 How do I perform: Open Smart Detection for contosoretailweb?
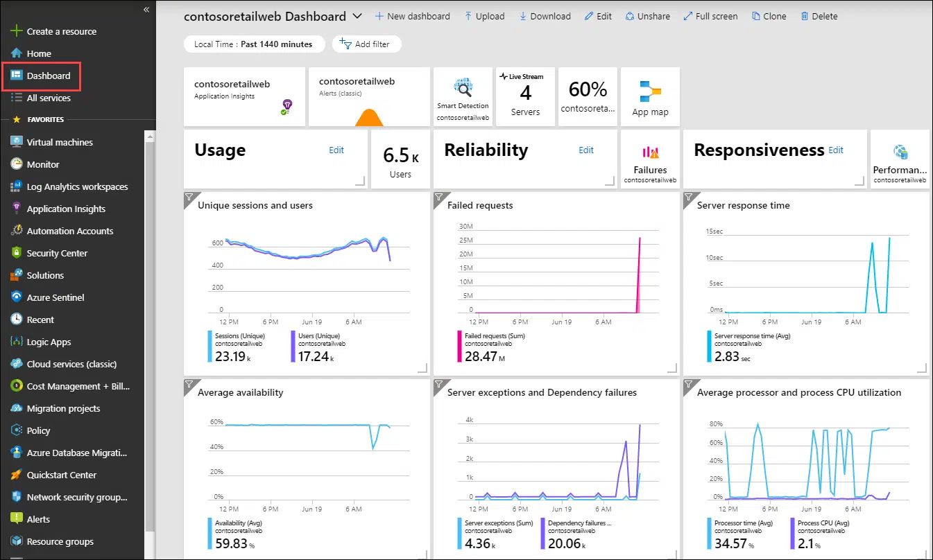pos(463,97)
